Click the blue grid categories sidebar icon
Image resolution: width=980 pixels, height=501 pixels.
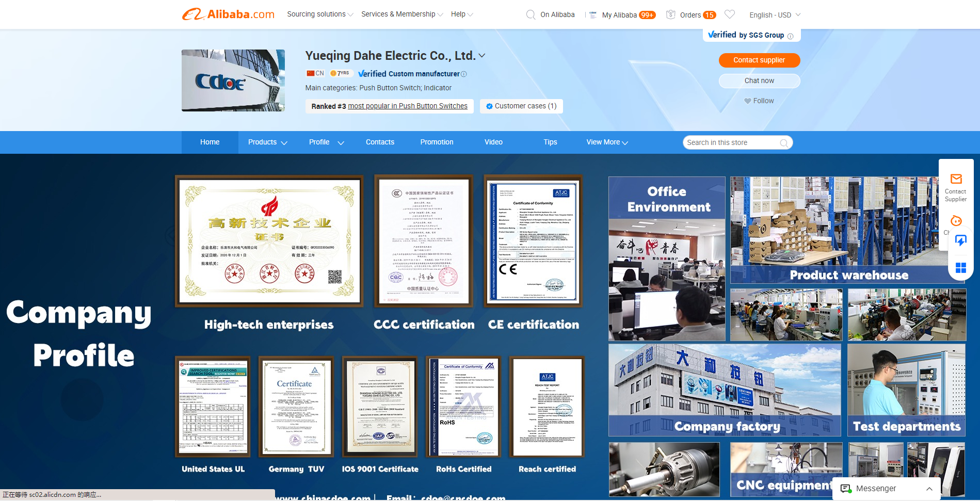[x=961, y=267]
